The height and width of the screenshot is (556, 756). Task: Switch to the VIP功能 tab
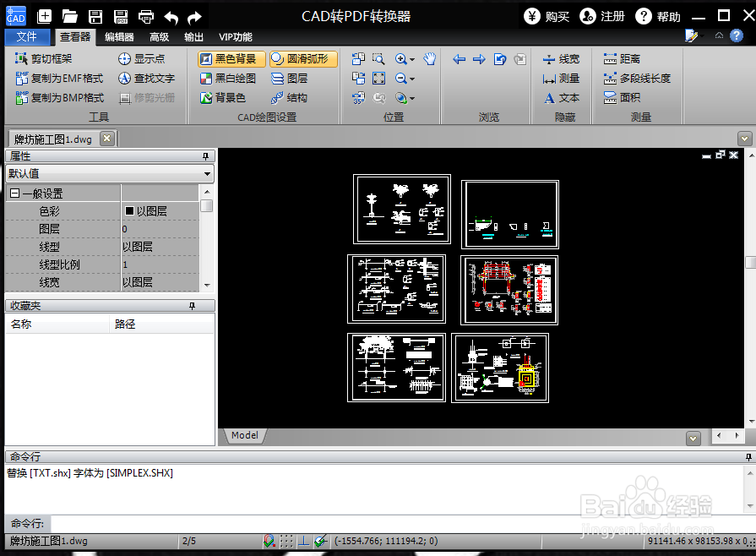[236, 37]
